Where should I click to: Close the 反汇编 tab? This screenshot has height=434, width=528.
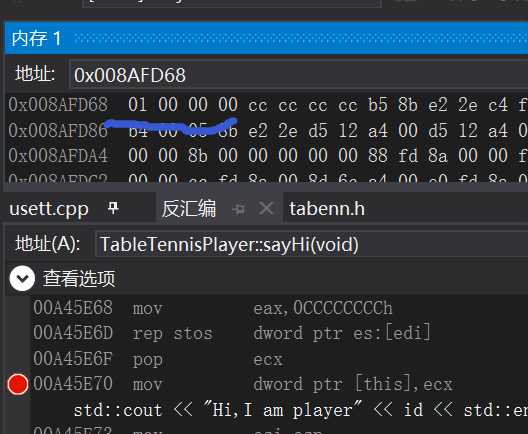266,209
